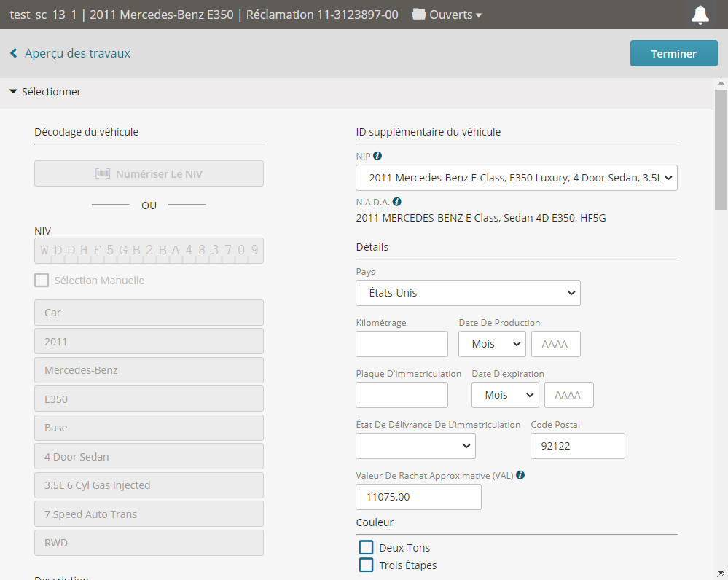Enable the Deux-Tons checkbox
728x580 pixels.
click(x=366, y=547)
